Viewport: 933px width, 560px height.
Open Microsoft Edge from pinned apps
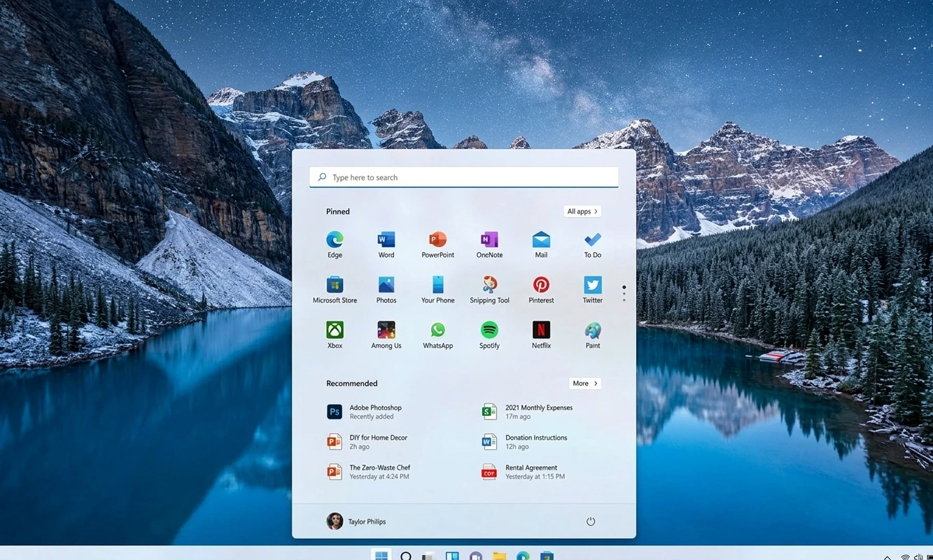click(x=334, y=241)
